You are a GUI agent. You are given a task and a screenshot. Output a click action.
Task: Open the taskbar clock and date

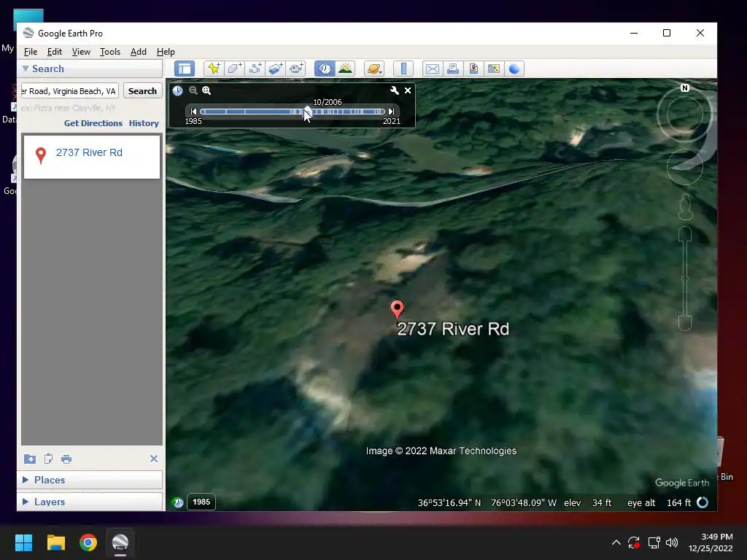pos(711,542)
